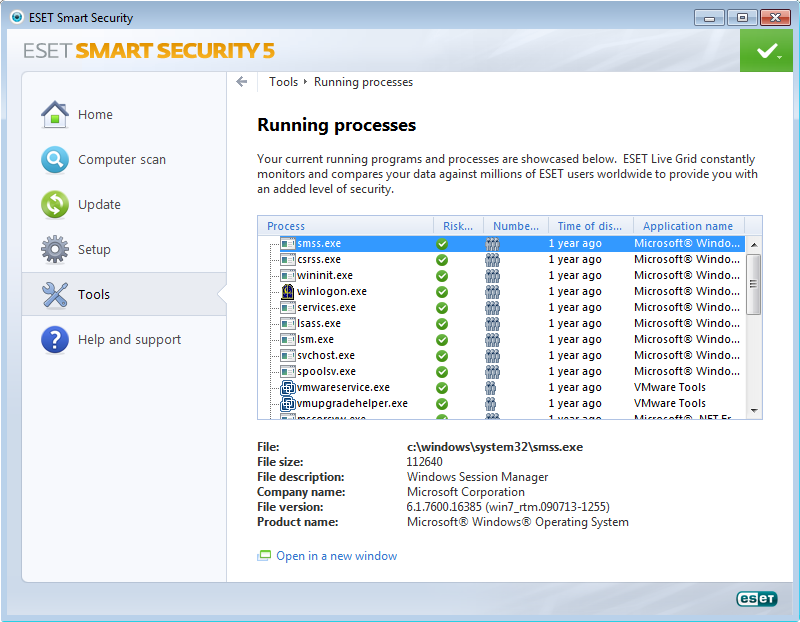The width and height of the screenshot is (800, 622).
Task: Click the new window icon beside link
Action: coord(264,556)
